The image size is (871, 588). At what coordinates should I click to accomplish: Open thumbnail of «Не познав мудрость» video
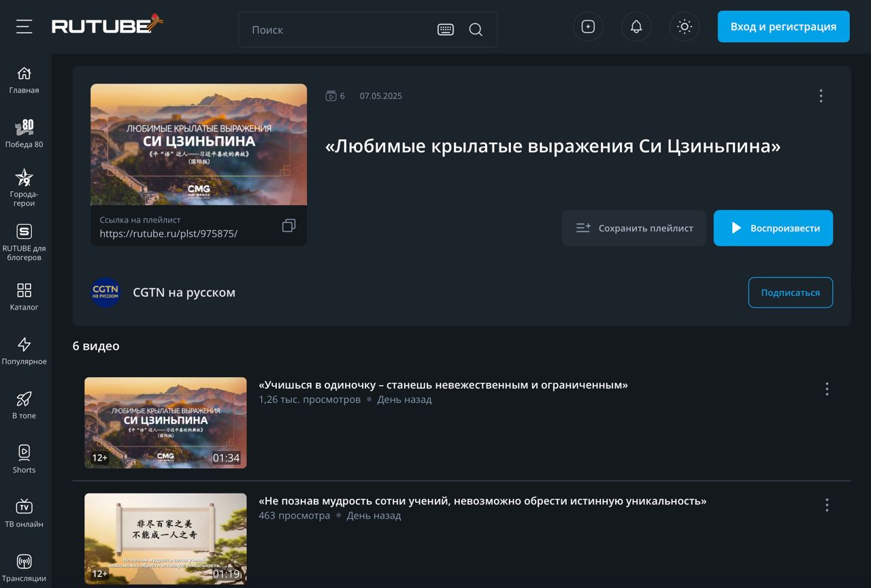click(165, 539)
